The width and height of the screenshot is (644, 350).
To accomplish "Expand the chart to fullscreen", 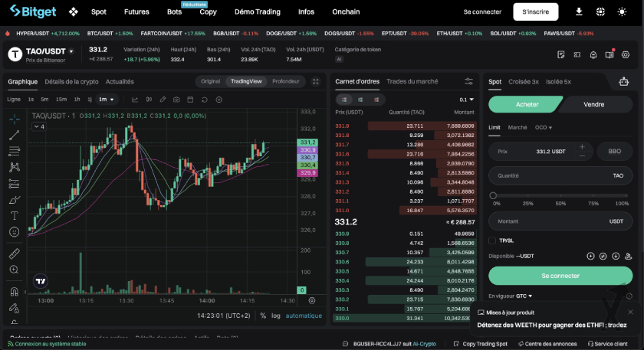I will [x=316, y=81].
